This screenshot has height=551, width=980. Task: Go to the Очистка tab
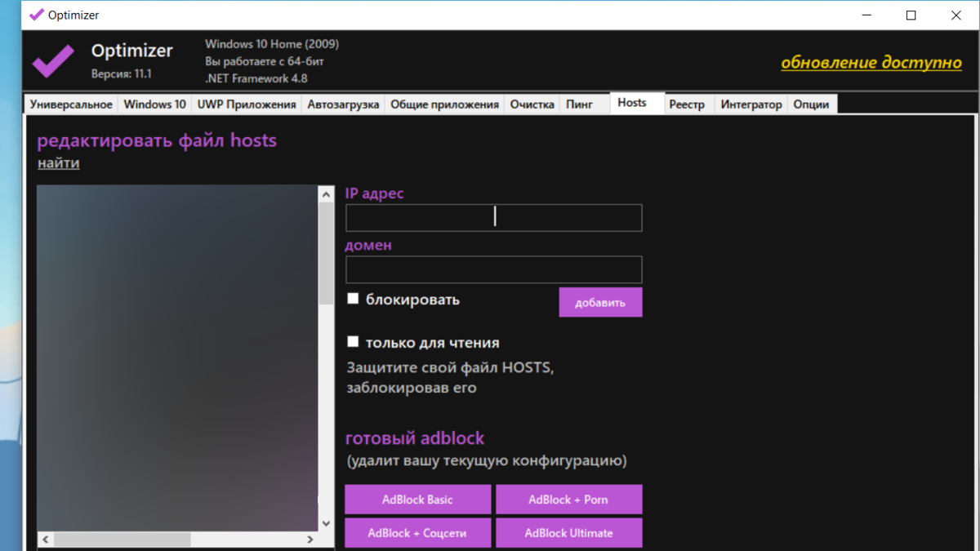click(532, 104)
